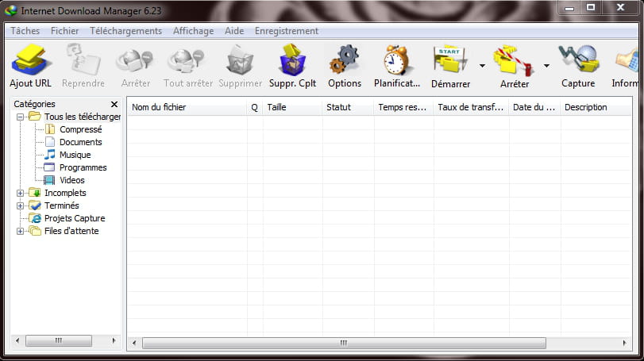Minimize the Internet Download Manager window
Screen dimensions: 644x361
(x=569, y=7)
